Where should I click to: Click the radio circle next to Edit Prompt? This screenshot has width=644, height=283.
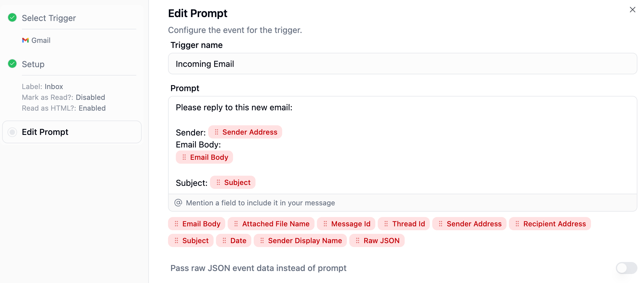click(x=12, y=132)
